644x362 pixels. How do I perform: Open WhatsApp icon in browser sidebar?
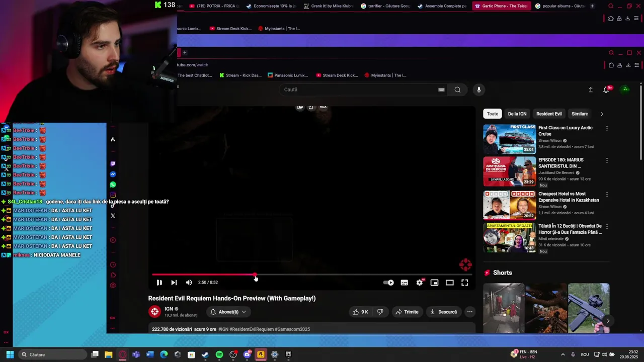113,185
